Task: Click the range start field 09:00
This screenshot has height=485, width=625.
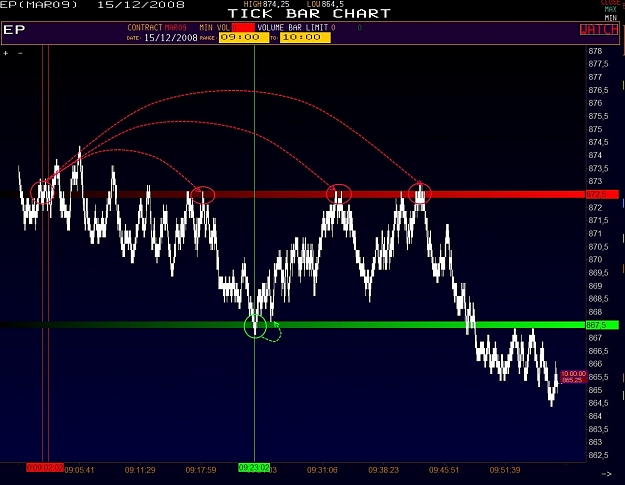Action: point(244,37)
